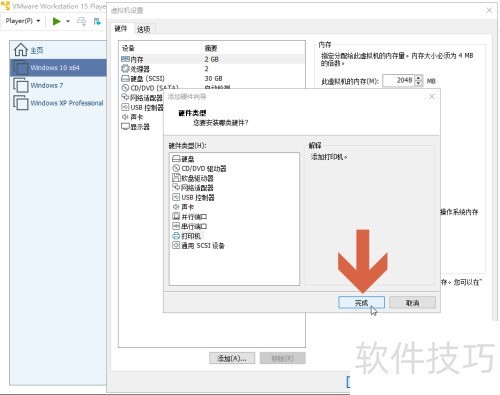Choose 打印机 in the hardware type list
Image resolution: width=500 pixels, height=395 pixels.
tap(187, 236)
